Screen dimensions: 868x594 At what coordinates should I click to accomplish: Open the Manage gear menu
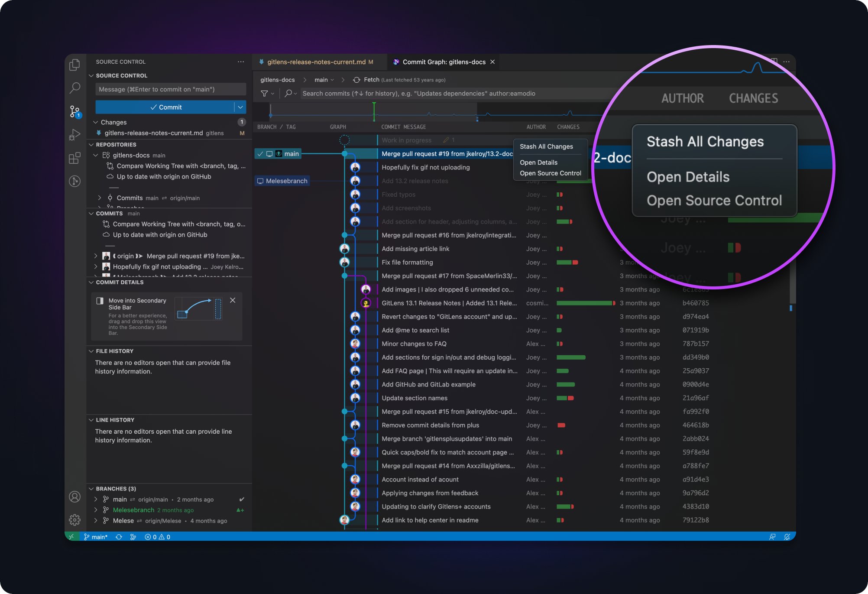coord(74,519)
